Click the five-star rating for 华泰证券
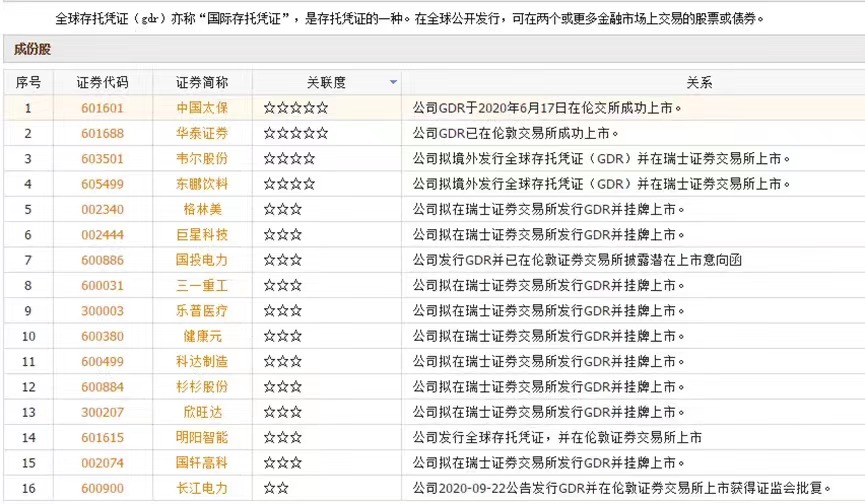This screenshot has height=504, width=865. click(x=296, y=133)
